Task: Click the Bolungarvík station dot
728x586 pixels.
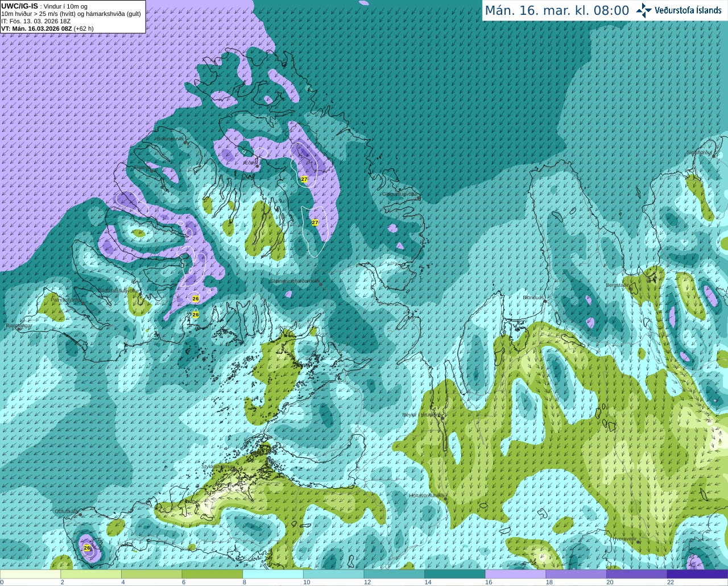Action: [185, 142]
